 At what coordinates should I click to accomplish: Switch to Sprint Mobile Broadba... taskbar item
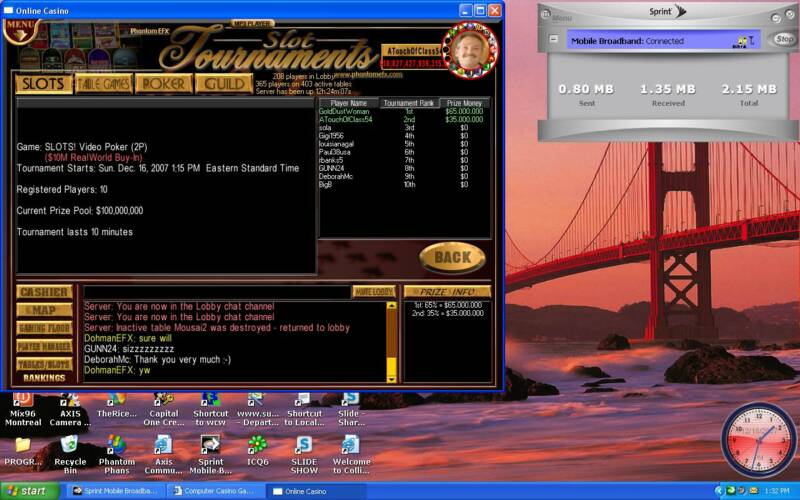(x=115, y=491)
